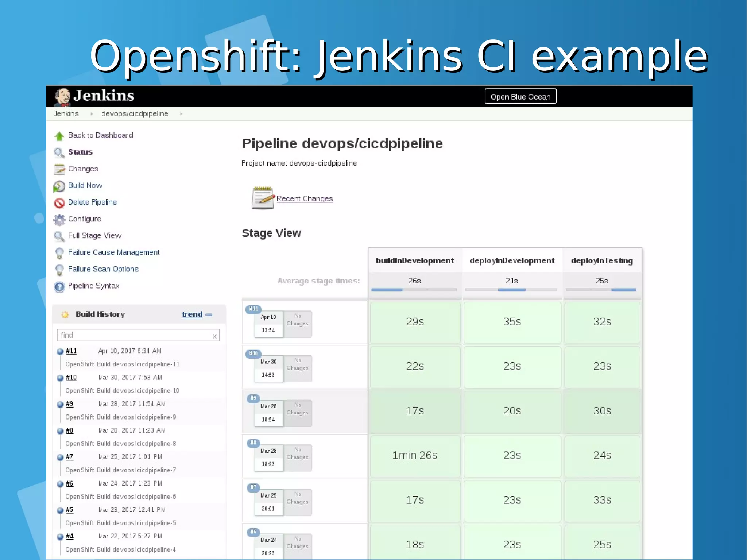
Task: Click the Configure gear icon
Action: tap(59, 220)
